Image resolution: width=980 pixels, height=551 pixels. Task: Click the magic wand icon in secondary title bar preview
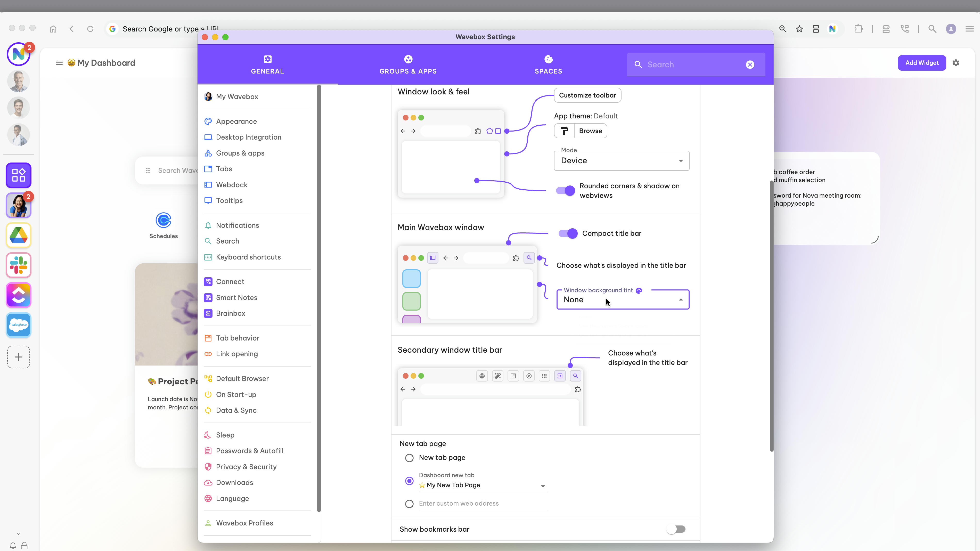coord(498,376)
